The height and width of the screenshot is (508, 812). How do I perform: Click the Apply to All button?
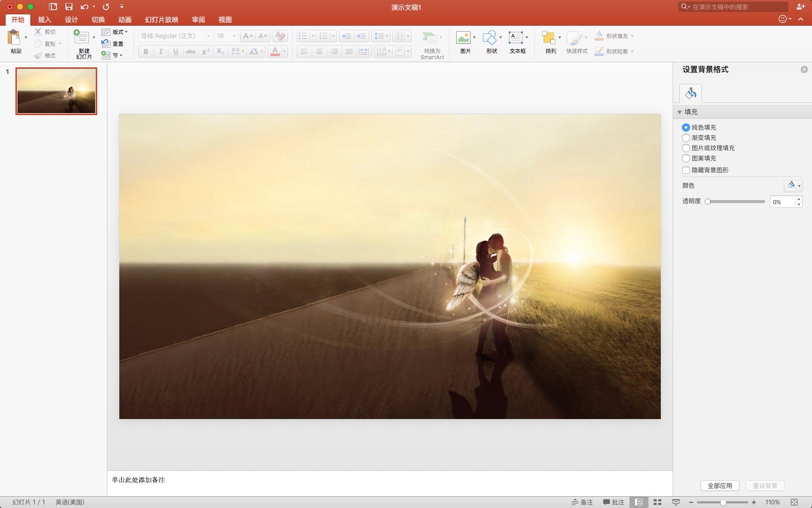click(x=719, y=486)
